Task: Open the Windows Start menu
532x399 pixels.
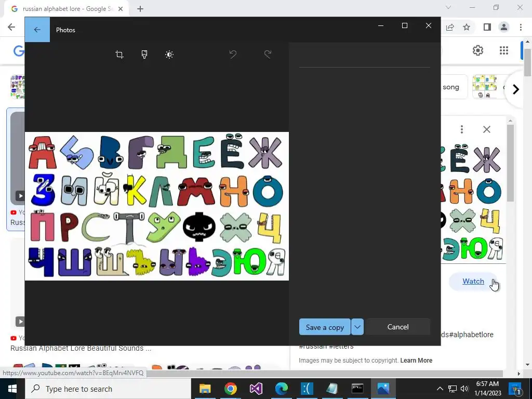Action: (x=12, y=389)
